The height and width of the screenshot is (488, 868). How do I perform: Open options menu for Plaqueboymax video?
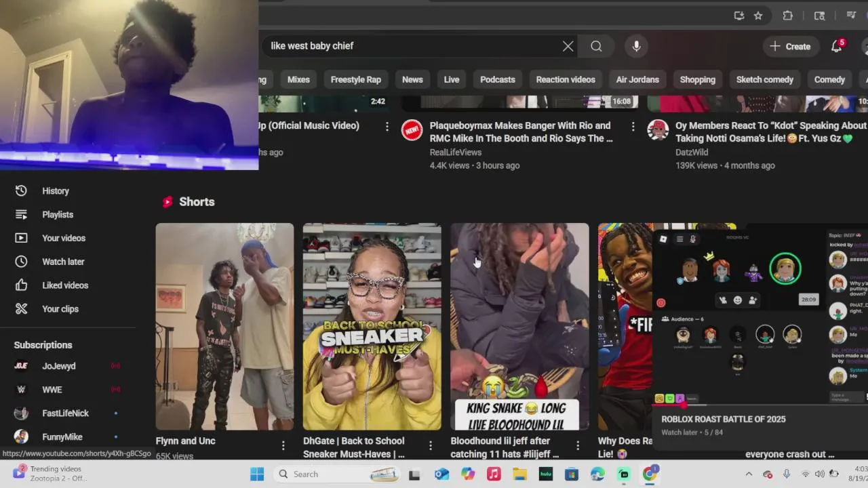click(633, 127)
